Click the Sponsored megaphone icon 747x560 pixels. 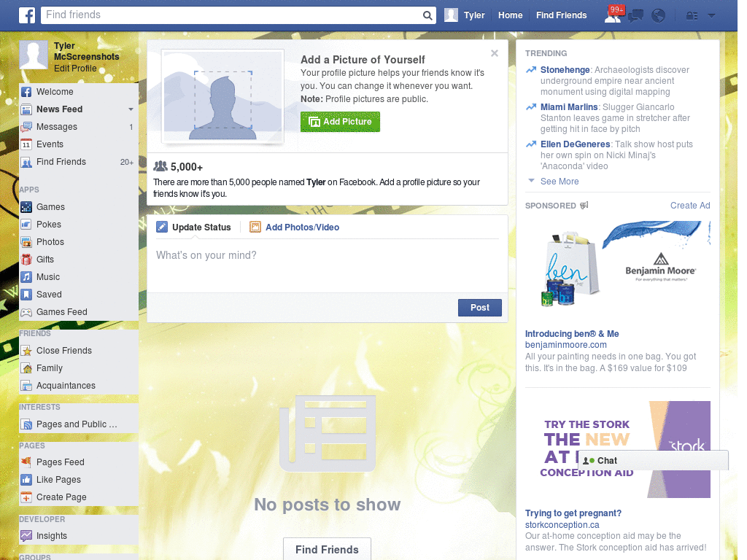(584, 205)
